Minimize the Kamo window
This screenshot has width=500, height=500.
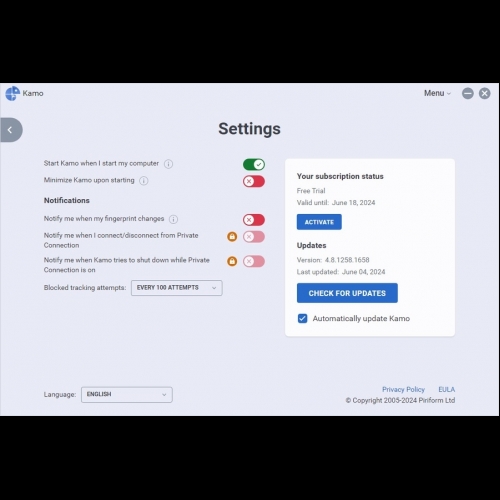468,93
